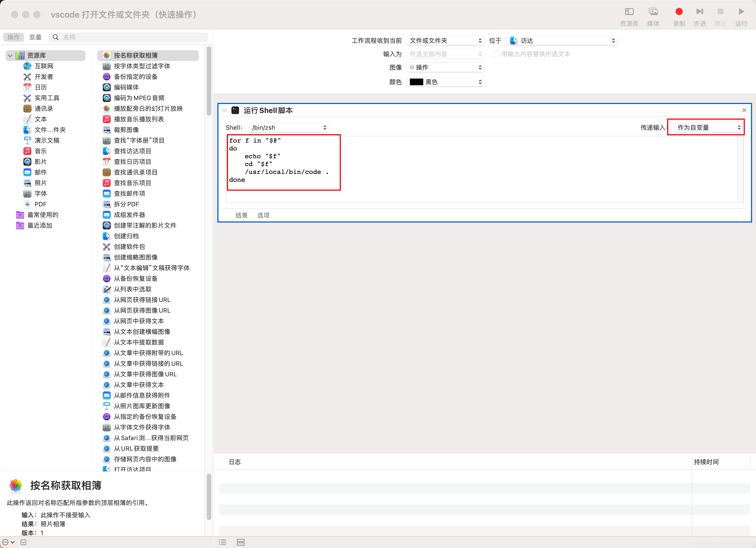Switch to the Variables tab
This screenshot has height=548, width=756.
(35, 37)
